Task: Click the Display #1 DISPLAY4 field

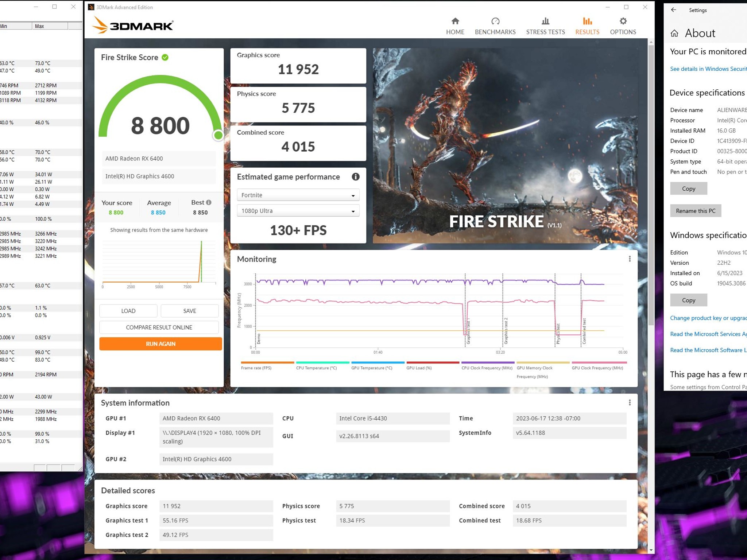Action: tap(216, 437)
